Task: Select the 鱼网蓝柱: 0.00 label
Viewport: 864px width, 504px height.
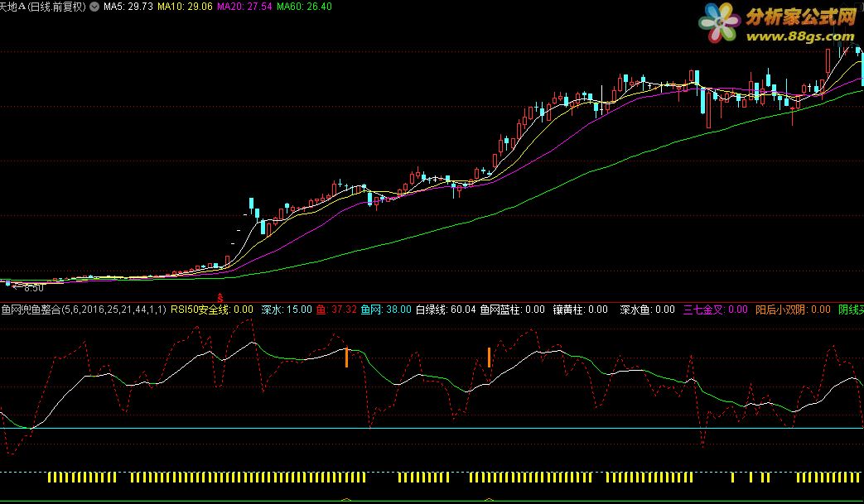Action: click(x=513, y=310)
